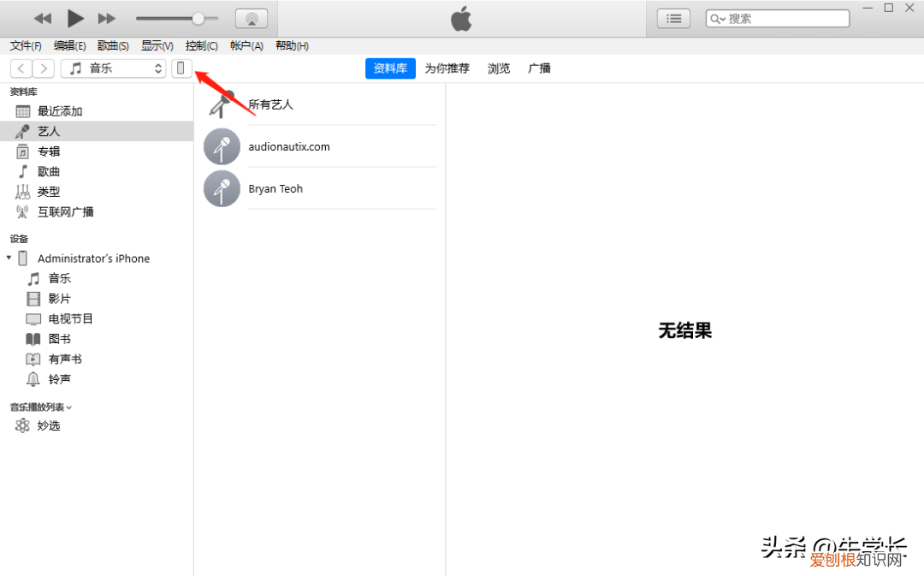
Task: Open the 文件 menu
Action: point(25,45)
